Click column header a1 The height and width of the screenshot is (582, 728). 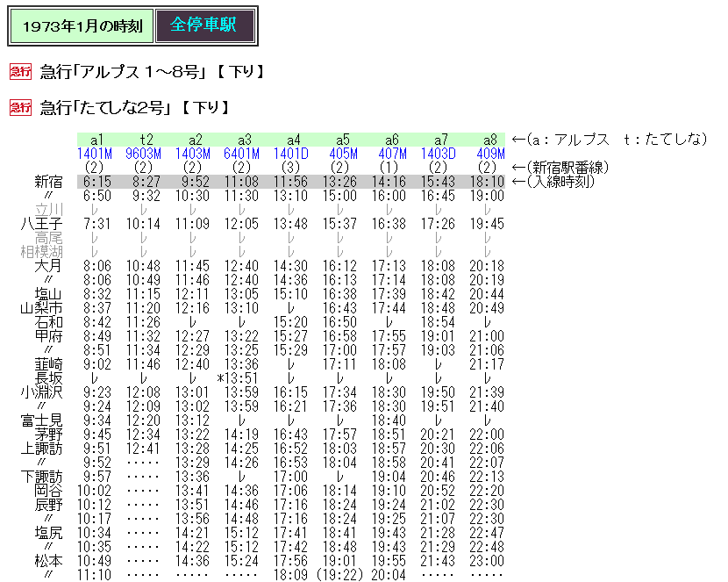pyautogui.click(x=96, y=140)
